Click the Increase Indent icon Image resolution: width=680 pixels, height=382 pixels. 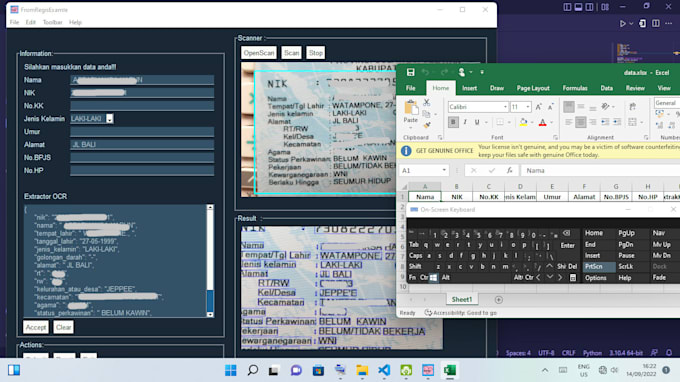617,123
